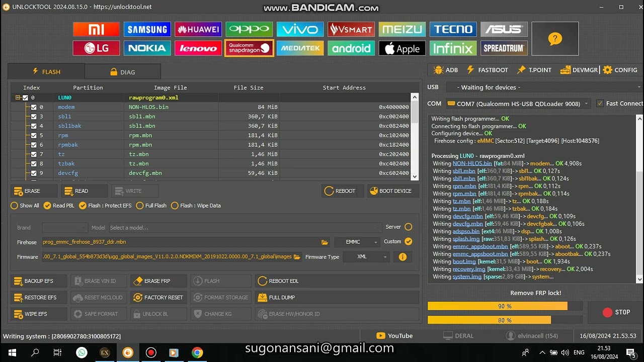Select the Apple brand logo
The width and height of the screenshot is (644, 362).
pos(402,48)
